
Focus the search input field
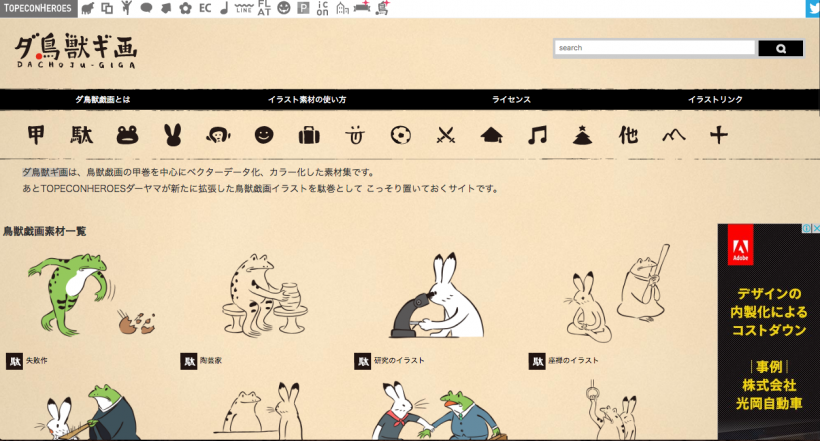click(655, 48)
